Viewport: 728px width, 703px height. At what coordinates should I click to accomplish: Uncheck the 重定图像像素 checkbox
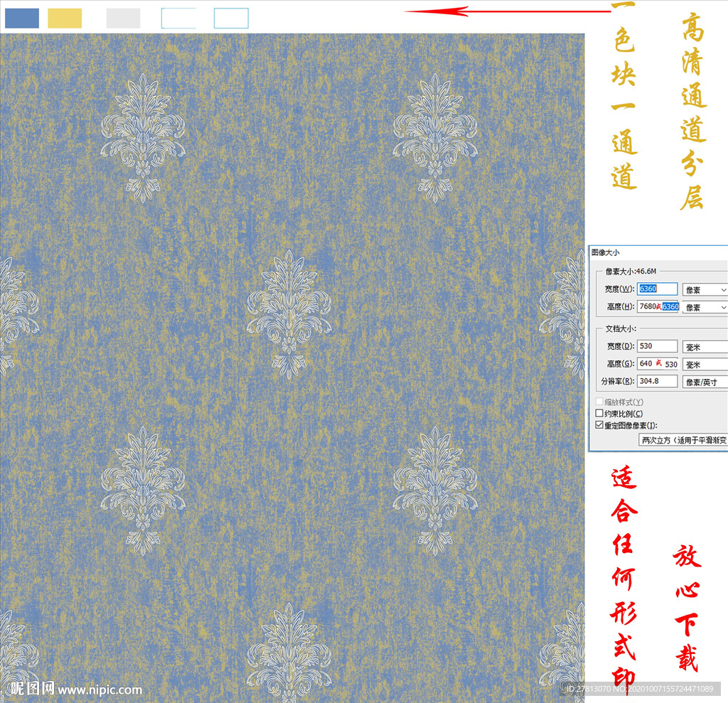click(599, 425)
